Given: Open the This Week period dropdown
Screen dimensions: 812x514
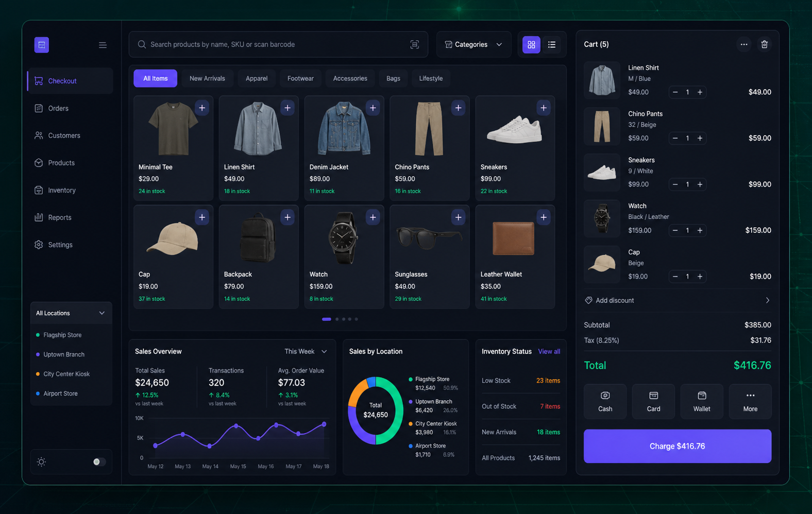Looking at the screenshot, I should [306, 351].
